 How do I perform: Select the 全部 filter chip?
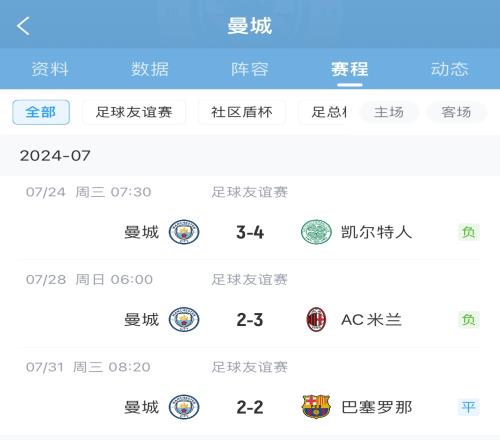click(41, 112)
